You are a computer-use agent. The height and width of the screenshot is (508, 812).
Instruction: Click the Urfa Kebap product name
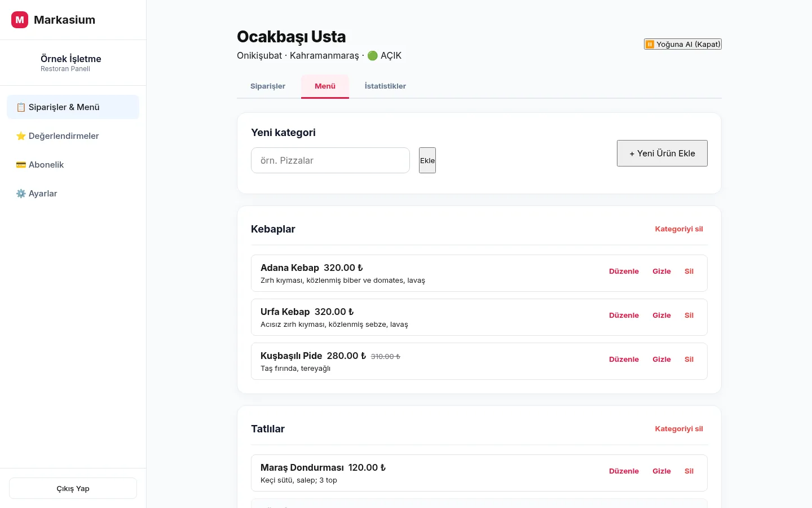tap(285, 312)
